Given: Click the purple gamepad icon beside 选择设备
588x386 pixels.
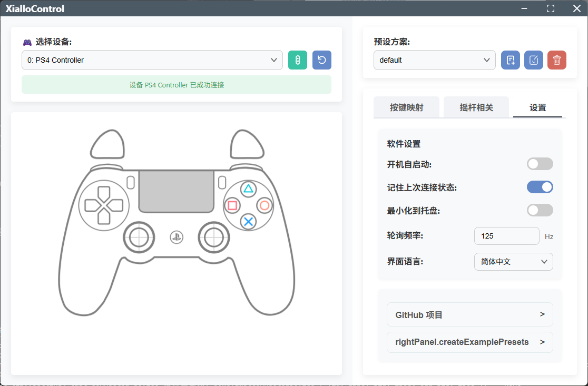Looking at the screenshot, I should point(27,42).
